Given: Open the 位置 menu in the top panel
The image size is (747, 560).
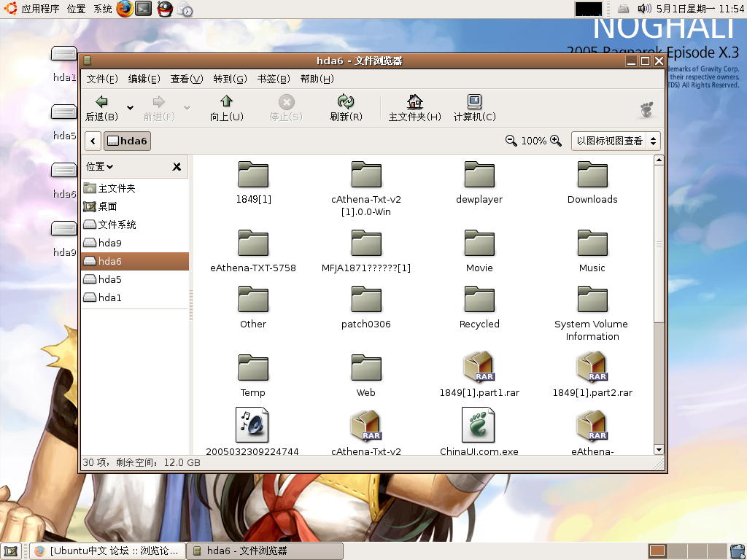Looking at the screenshot, I should pyautogui.click(x=76, y=9).
